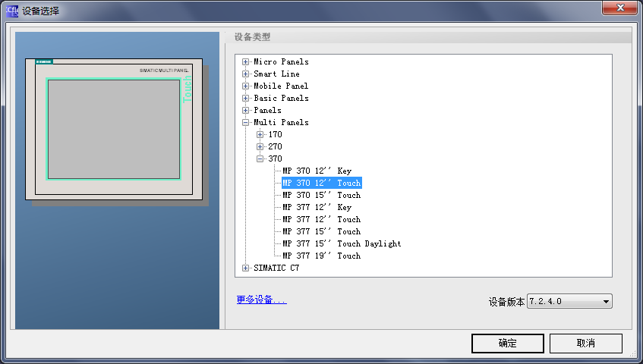Click the Micro Panels label
The width and height of the screenshot is (643, 364).
click(x=281, y=62)
